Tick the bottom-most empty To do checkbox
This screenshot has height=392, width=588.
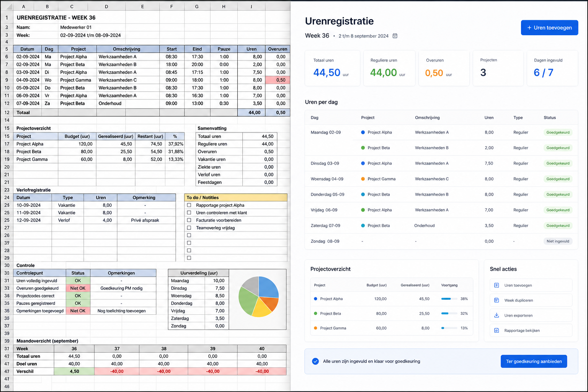(189, 258)
